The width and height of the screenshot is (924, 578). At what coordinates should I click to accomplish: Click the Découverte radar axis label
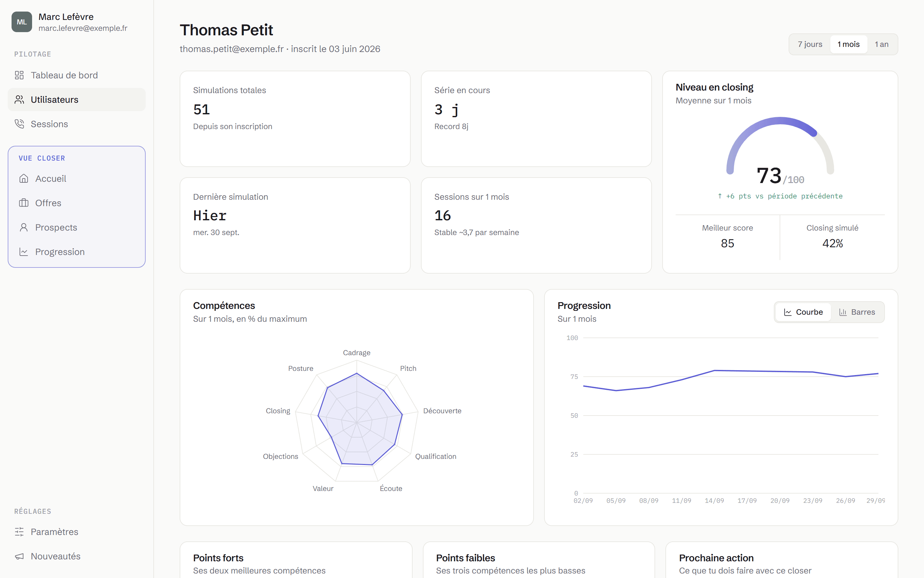(x=442, y=411)
